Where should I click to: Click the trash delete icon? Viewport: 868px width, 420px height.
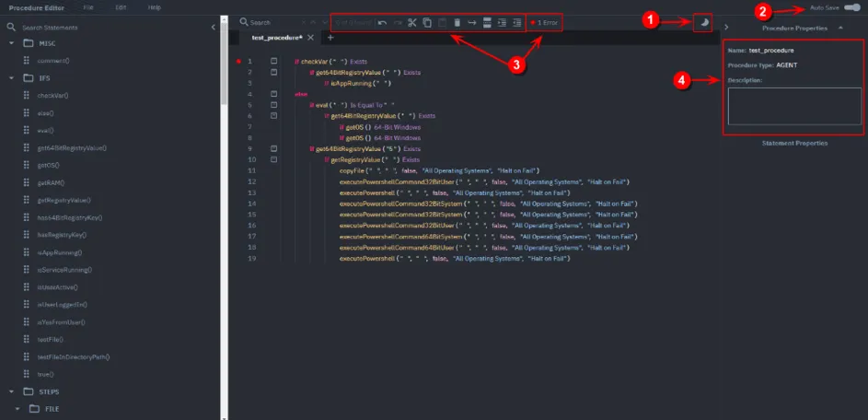457,22
